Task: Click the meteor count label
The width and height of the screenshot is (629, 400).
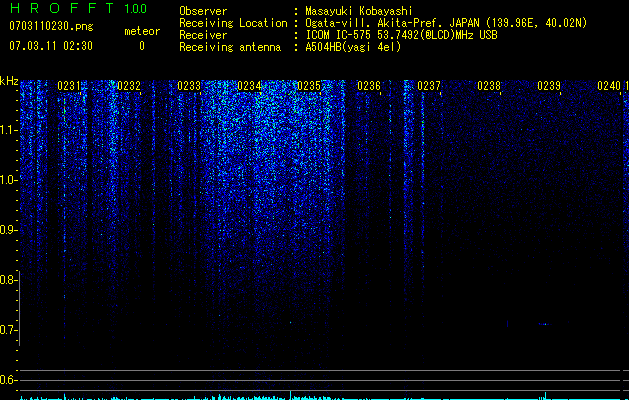Action: [x=142, y=31]
